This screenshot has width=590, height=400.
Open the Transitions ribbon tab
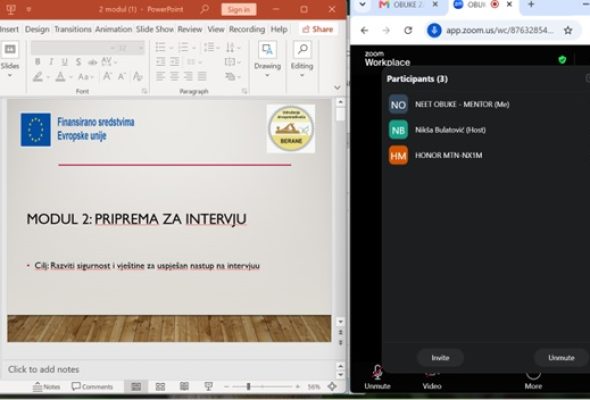pos(73,29)
